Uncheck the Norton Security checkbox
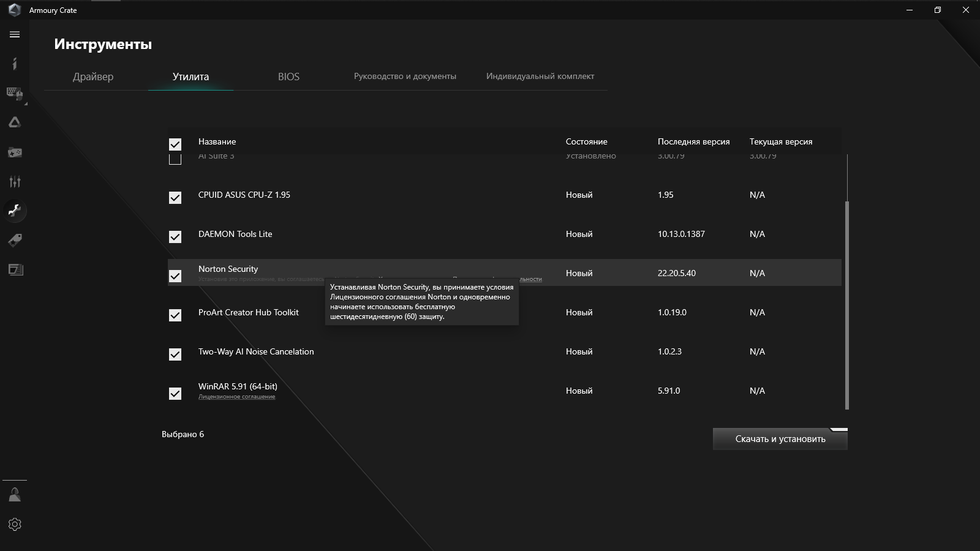Viewport: 980px width, 551px height. click(175, 276)
